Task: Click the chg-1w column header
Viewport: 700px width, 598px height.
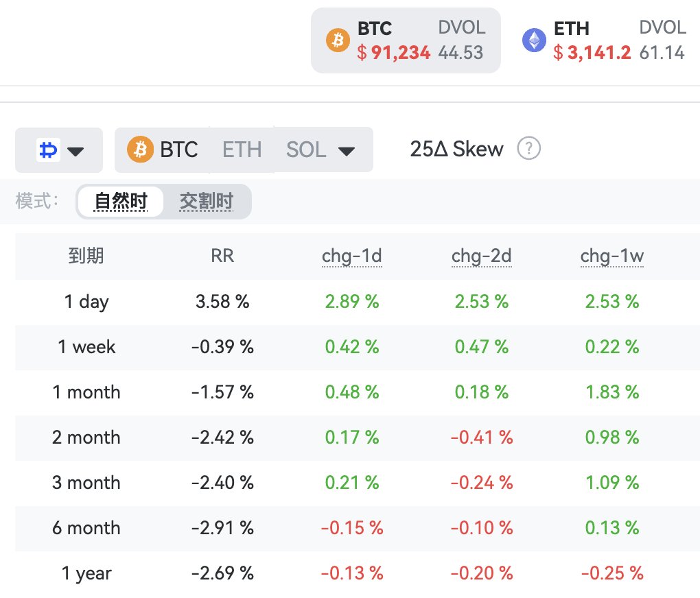Action: tap(611, 256)
